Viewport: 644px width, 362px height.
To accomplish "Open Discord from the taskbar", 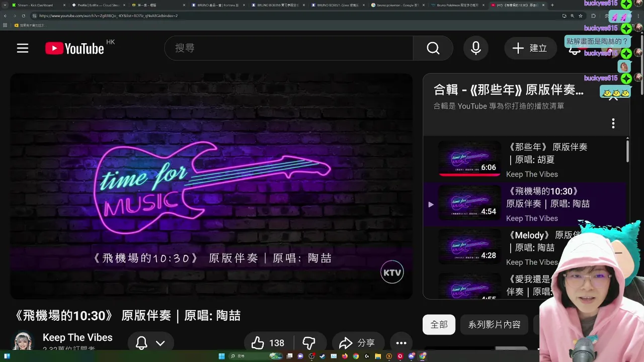I will coord(411,356).
